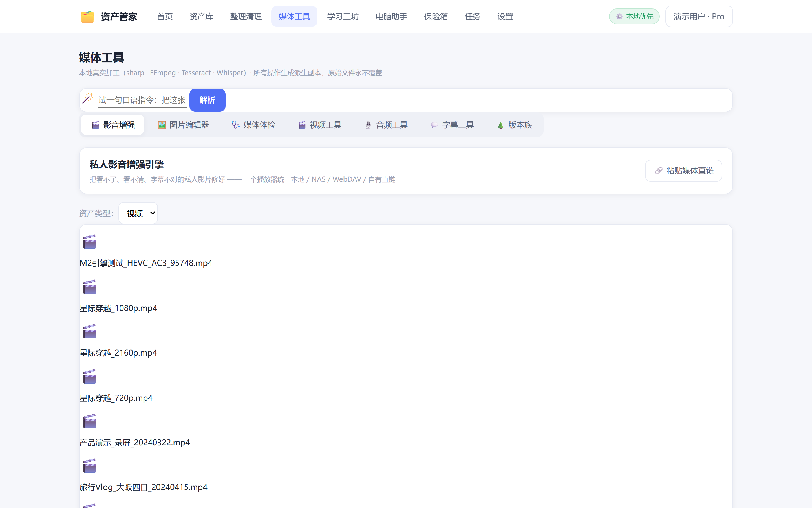This screenshot has height=508, width=812.
Task: Open the 资产类型 视频 dropdown
Action: pyautogui.click(x=138, y=213)
